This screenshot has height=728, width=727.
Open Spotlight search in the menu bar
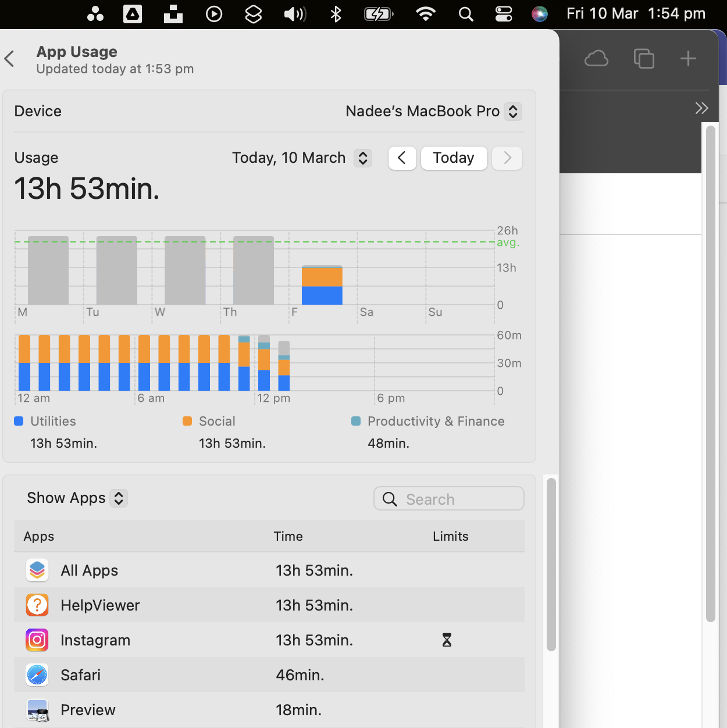point(466,14)
